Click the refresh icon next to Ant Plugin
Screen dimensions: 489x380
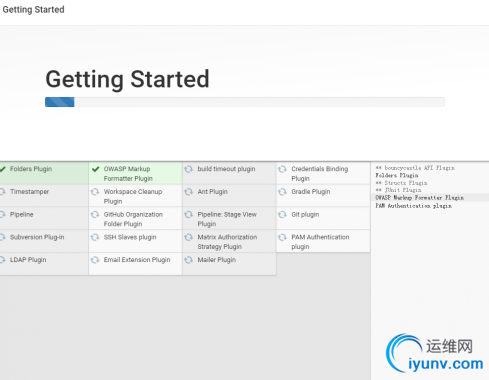coord(189,192)
